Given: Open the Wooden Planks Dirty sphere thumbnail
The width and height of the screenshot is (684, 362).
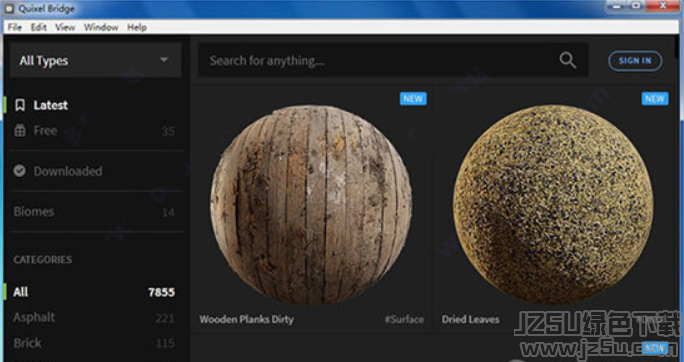Looking at the screenshot, I should click(x=311, y=205).
